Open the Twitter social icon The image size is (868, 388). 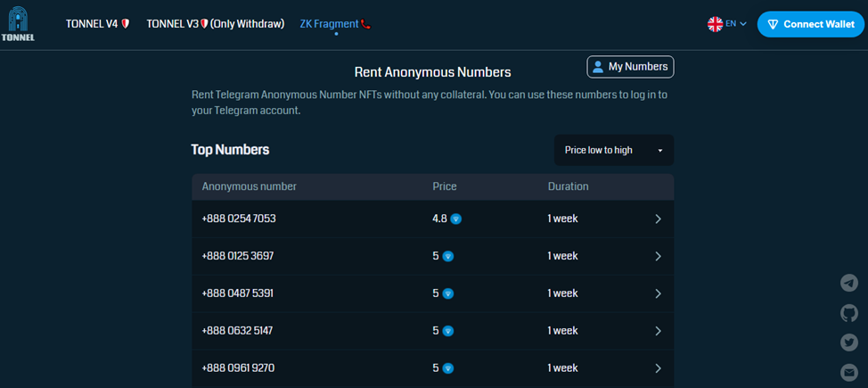pos(849,343)
